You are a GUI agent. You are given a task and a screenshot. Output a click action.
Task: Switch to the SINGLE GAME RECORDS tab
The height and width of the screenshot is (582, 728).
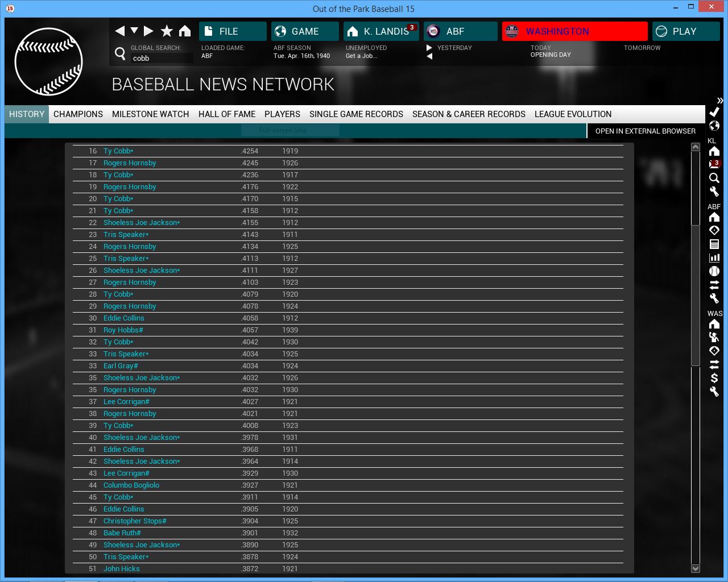click(x=356, y=114)
